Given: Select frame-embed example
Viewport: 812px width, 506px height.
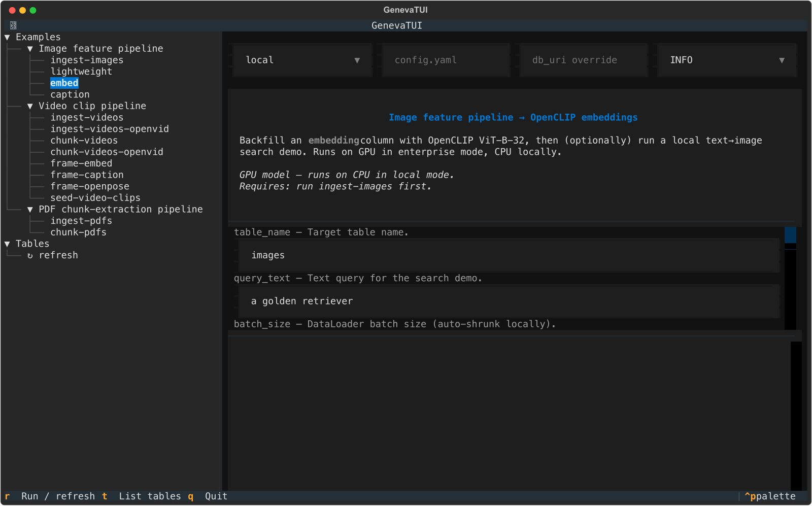Looking at the screenshot, I should pyautogui.click(x=81, y=163).
